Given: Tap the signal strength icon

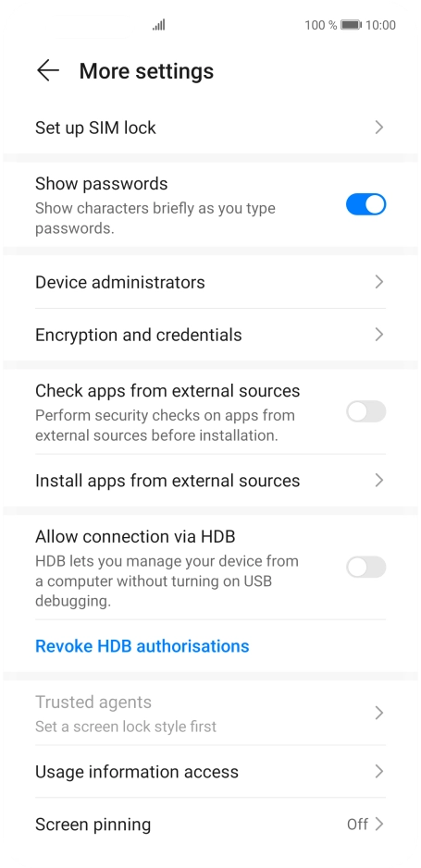Looking at the screenshot, I should click(159, 25).
